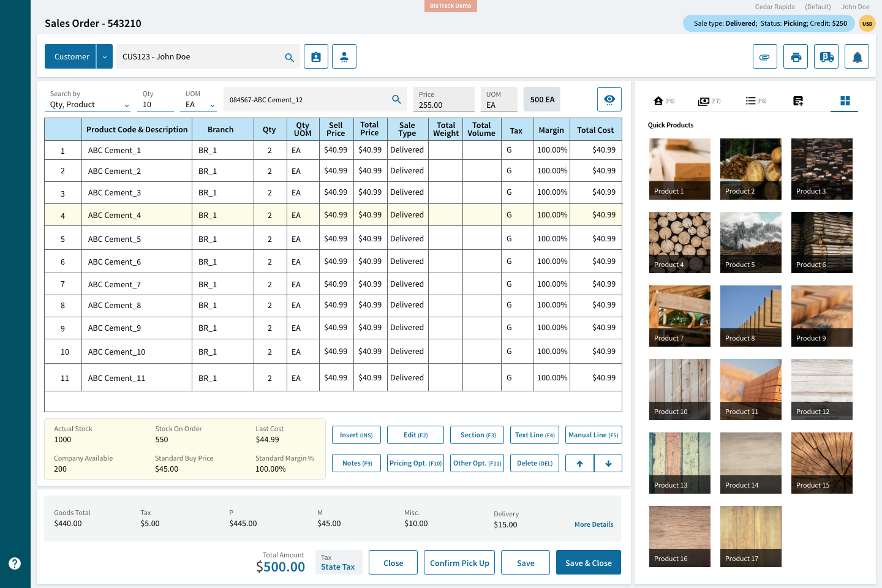This screenshot has height=588, width=882.
Task: Click the Manual Line (F5) button
Action: tap(594, 435)
